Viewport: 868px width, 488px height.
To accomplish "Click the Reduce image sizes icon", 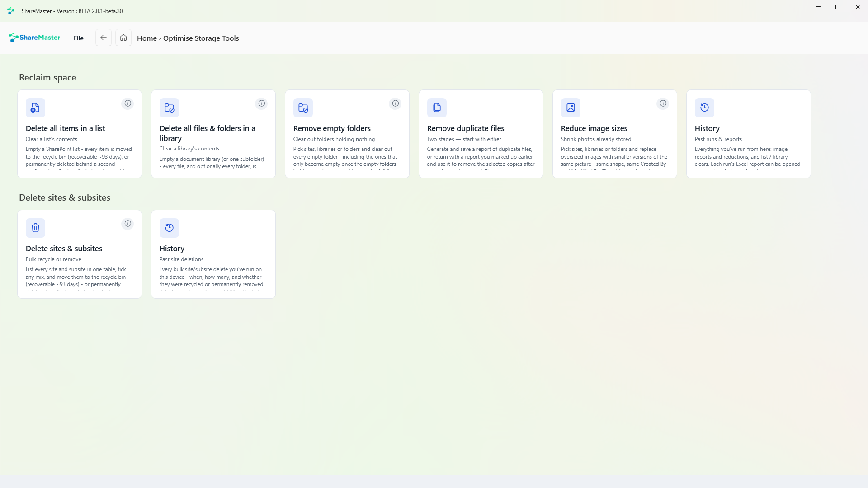I will point(571,108).
